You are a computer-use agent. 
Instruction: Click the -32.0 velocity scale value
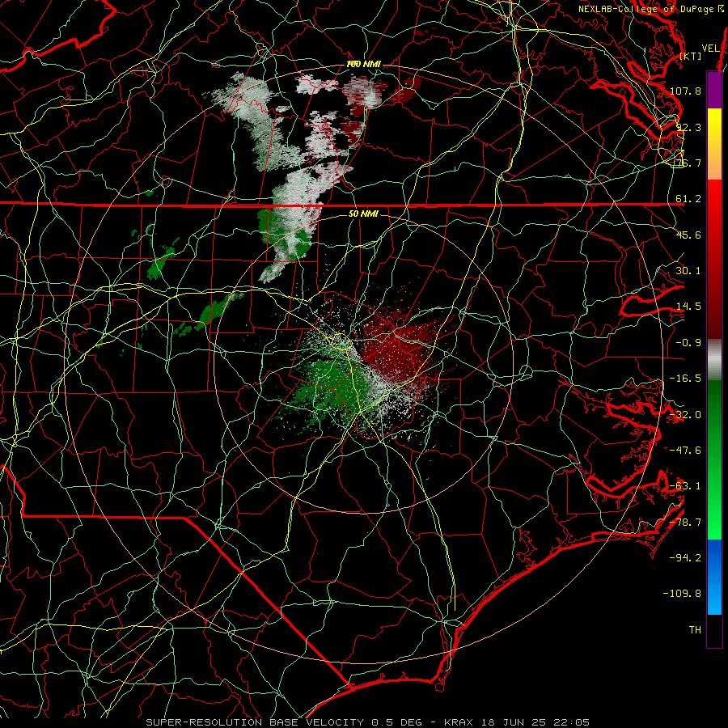(685, 415)
